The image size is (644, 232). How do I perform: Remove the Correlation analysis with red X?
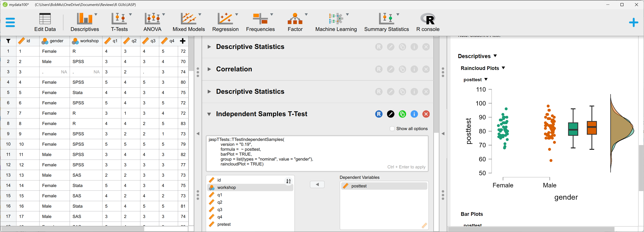click(x=426, y=69)
